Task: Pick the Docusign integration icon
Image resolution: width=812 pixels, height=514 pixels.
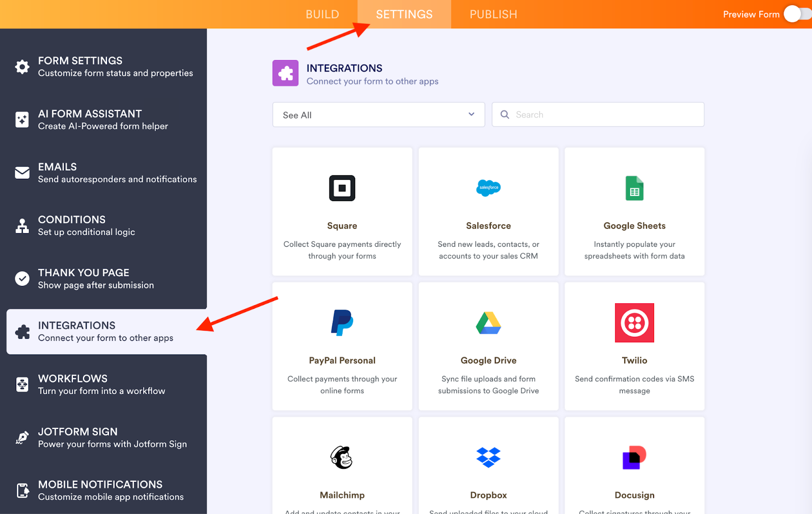Action: coord(634,457)
